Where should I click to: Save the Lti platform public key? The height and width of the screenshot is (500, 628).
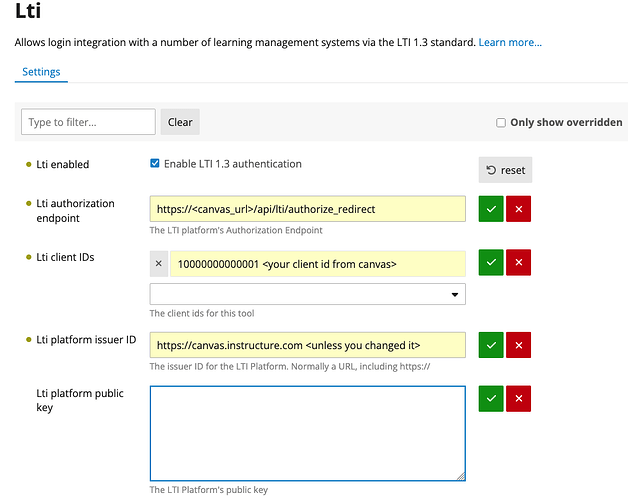(x=491, y=399)
